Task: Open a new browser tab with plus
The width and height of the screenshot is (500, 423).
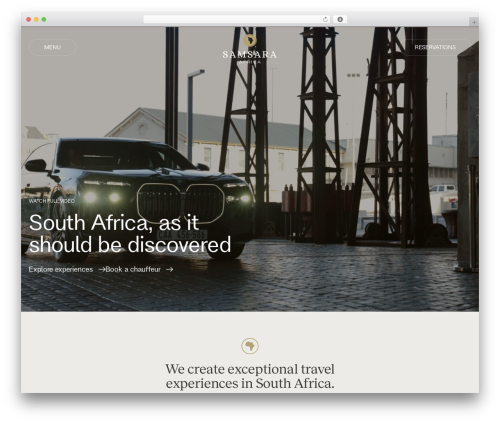Action: (x=474, y=22)
